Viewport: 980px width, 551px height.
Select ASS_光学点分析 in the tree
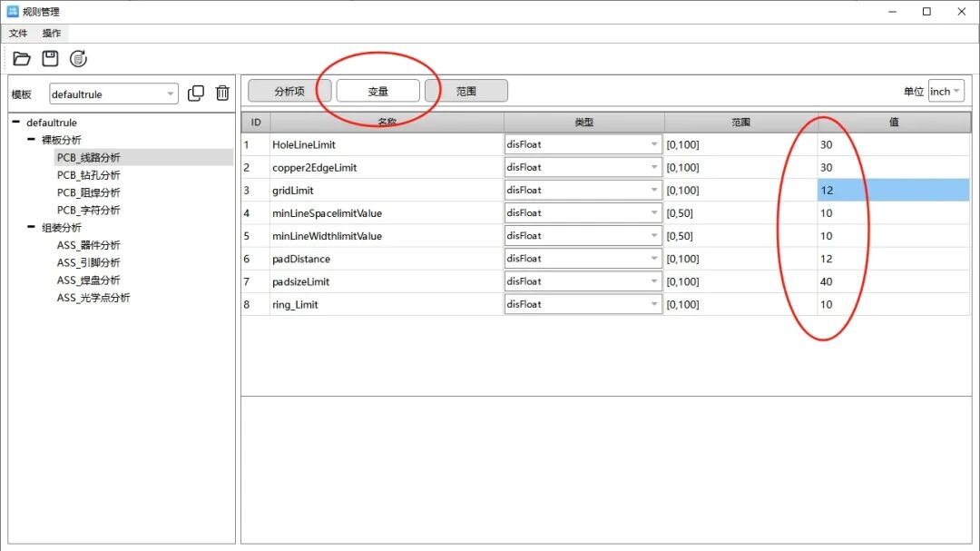click(x=93, y=298)
